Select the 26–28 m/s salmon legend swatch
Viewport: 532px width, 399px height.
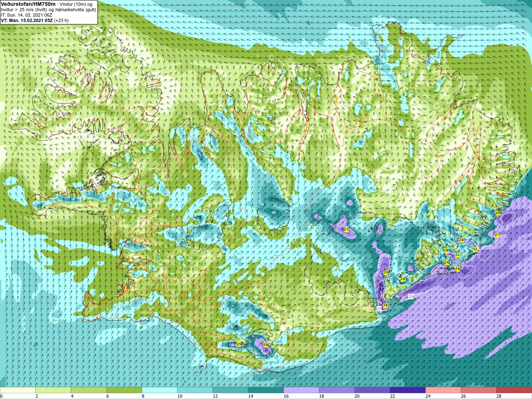pyautogui.click(x=479, y=390)
